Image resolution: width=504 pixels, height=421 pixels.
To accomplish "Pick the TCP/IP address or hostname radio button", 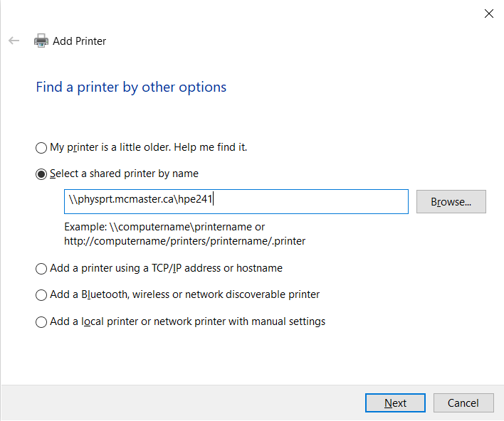I will 41,269.
